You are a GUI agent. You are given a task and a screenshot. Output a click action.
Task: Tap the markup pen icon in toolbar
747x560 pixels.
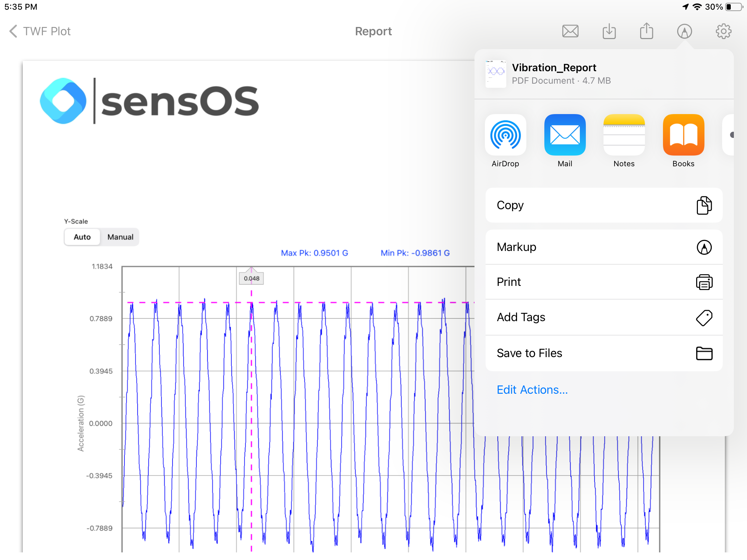coord(684,31)
